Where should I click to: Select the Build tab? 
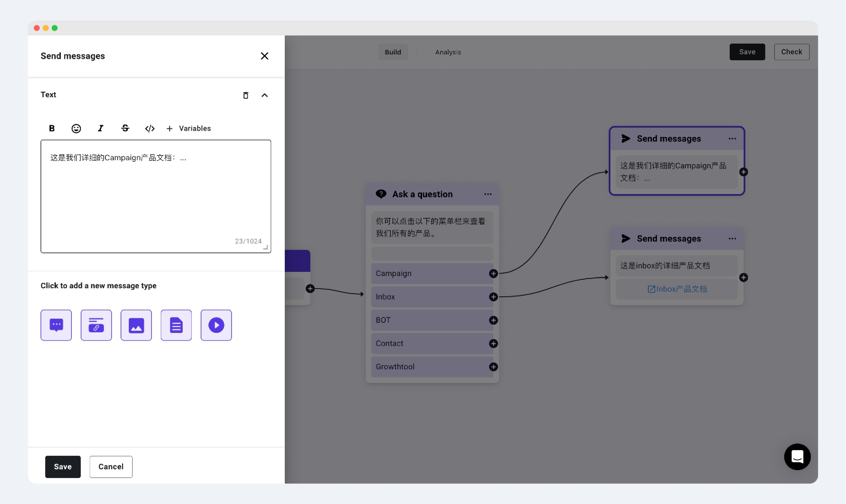click(x=393, y=52)
